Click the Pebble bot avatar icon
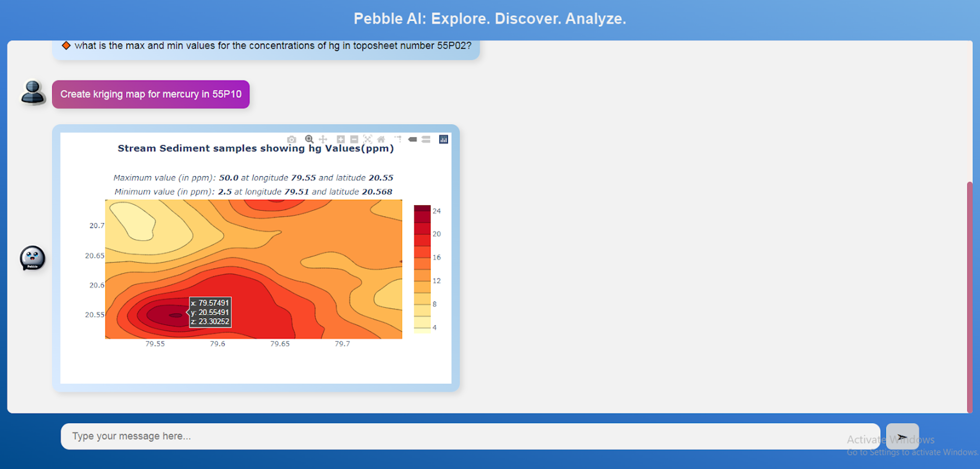The image size is (980, 469). point(33,258)
